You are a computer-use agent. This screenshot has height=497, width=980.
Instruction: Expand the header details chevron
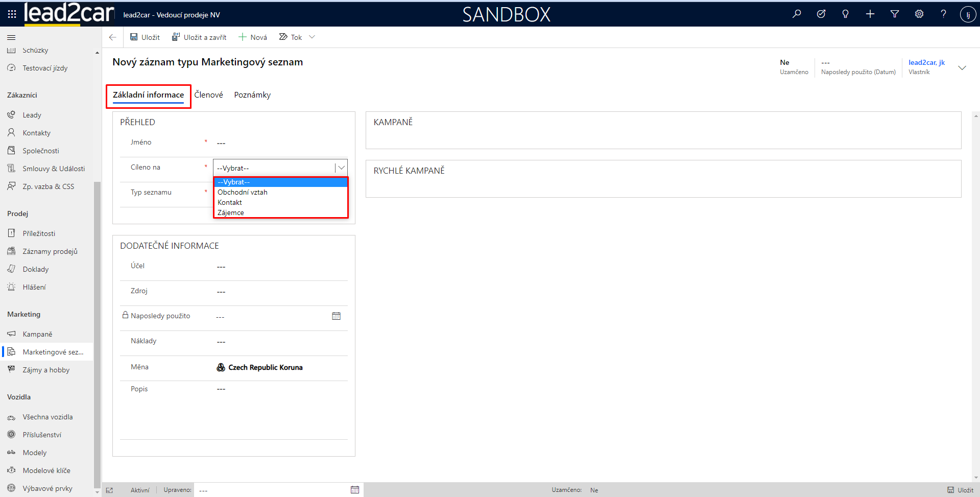[962, 67]
